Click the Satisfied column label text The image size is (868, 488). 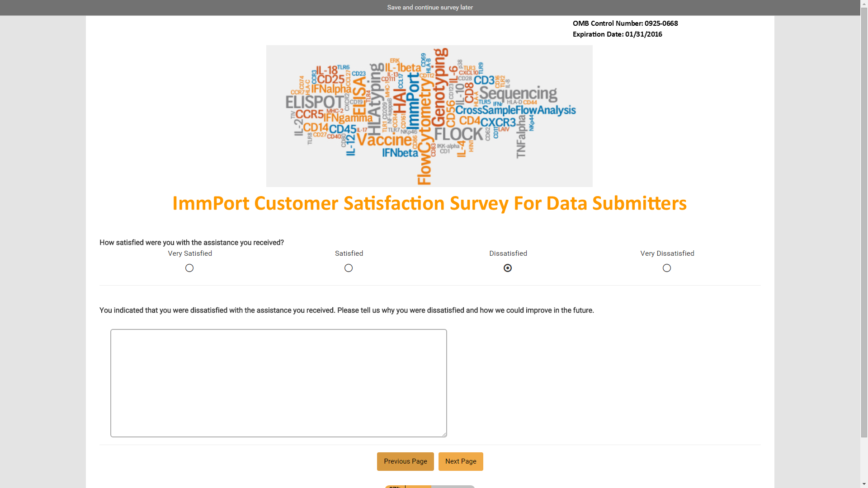tap(349, 253)
